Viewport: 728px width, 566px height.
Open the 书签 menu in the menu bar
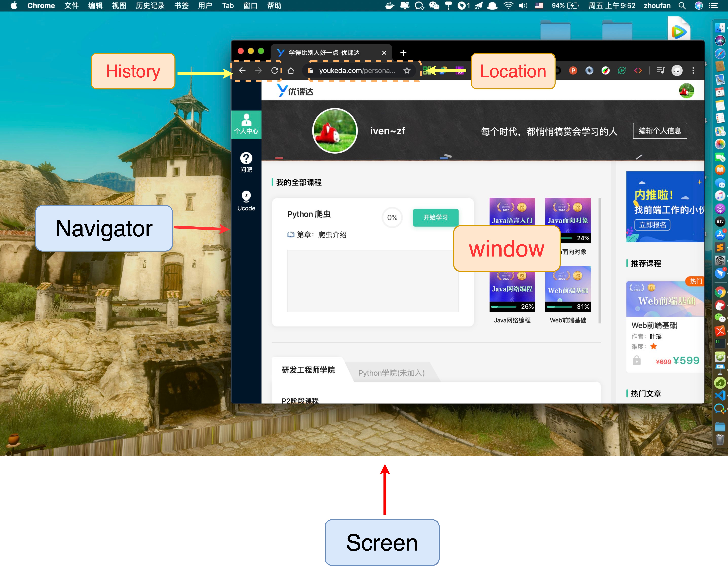tap(181, 6)
